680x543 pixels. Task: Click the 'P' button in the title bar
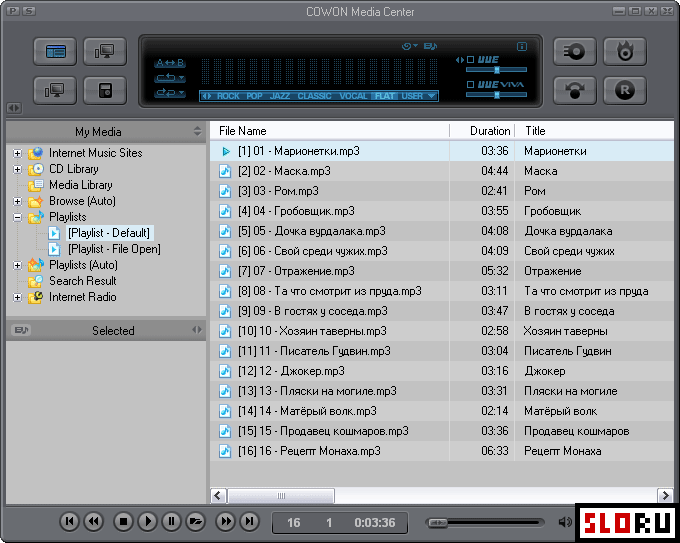click(x=13, y=11)
